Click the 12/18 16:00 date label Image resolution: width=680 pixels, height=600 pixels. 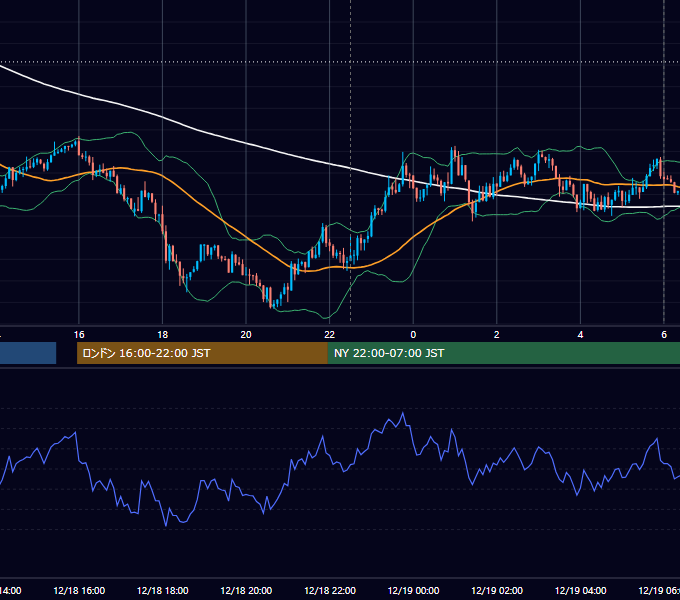click(x=79, y=590)
